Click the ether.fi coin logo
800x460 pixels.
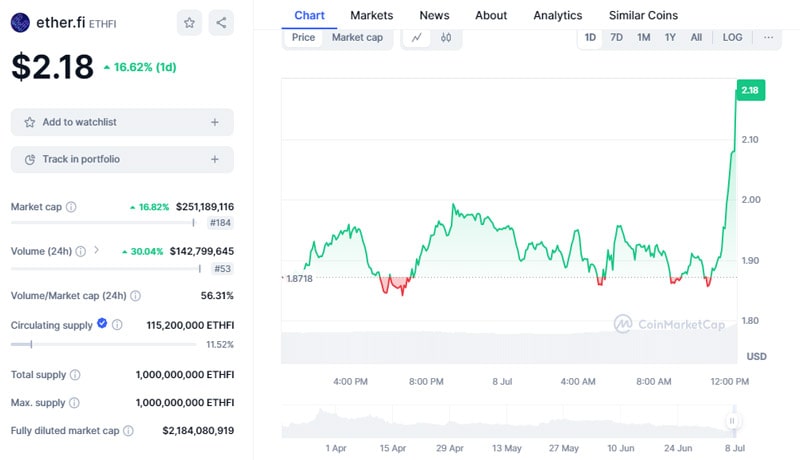[20, 22]
